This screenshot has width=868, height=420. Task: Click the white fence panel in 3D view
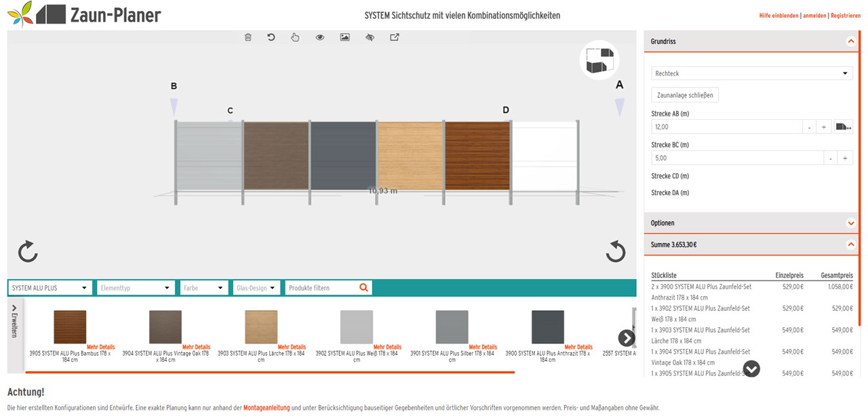(x=544, y=156)
